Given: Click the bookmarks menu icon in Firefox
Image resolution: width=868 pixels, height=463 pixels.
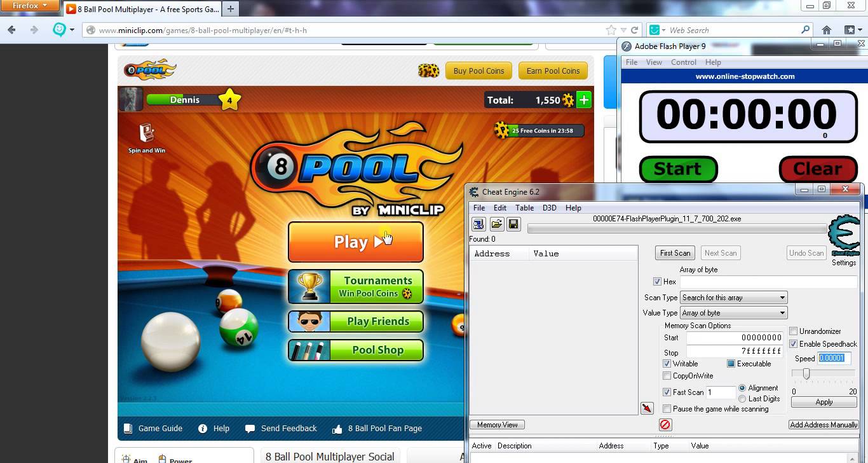Looking at the screenshot, I should (851, 30).
